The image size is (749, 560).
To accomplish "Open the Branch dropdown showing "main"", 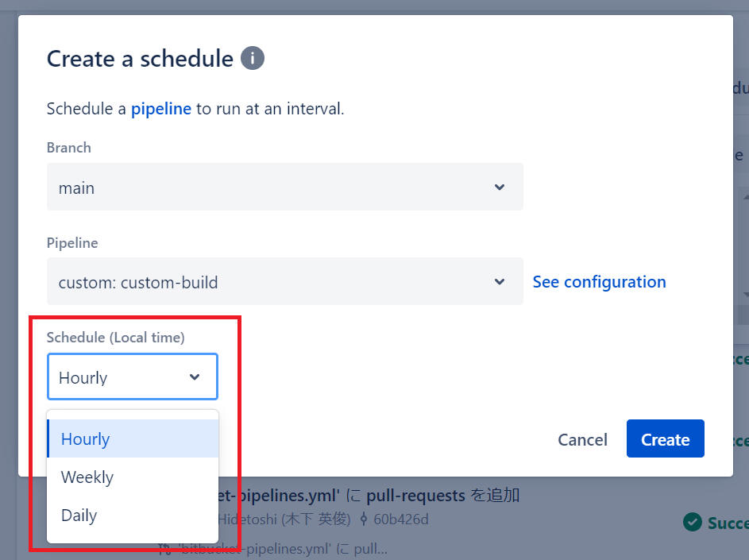I will pos(284,187).
